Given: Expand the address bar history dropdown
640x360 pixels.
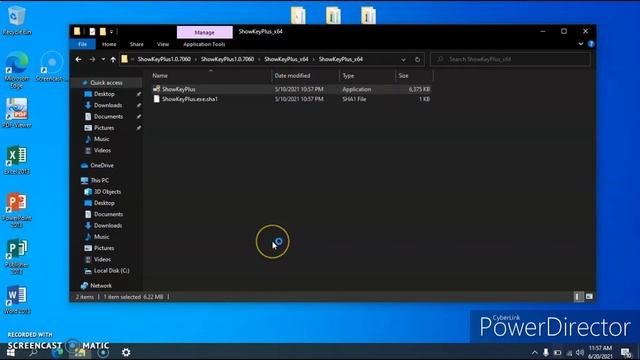Looking at the screenshot, I should [x=403, y=60].
